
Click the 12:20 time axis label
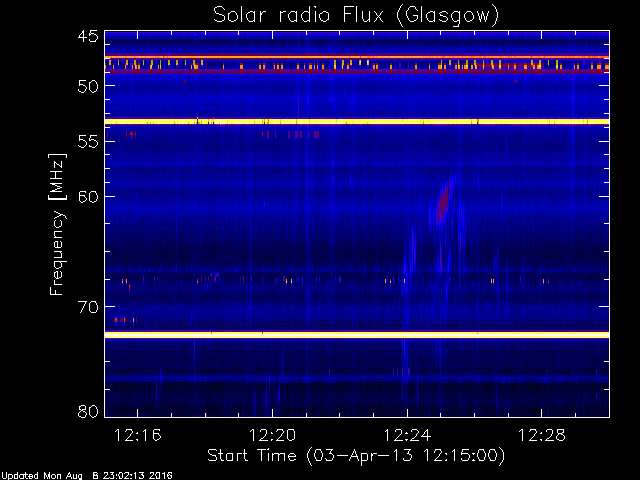[x=272, y=436]
